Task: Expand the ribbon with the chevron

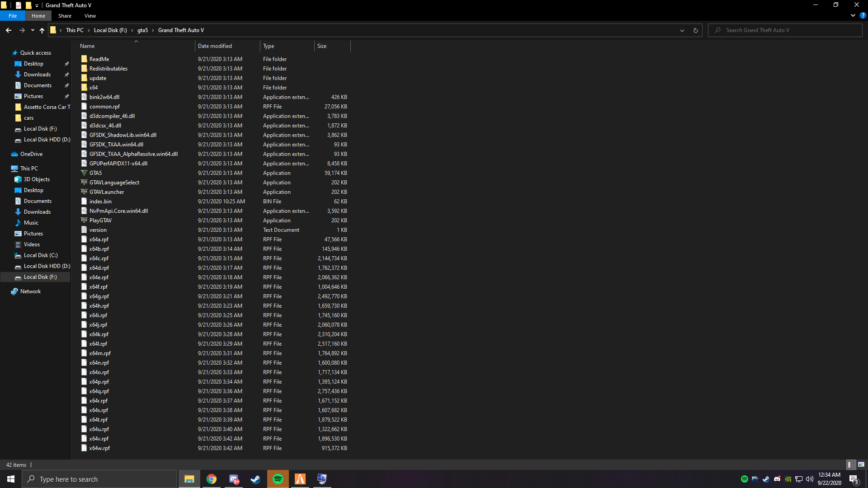Action: (853, 15)
